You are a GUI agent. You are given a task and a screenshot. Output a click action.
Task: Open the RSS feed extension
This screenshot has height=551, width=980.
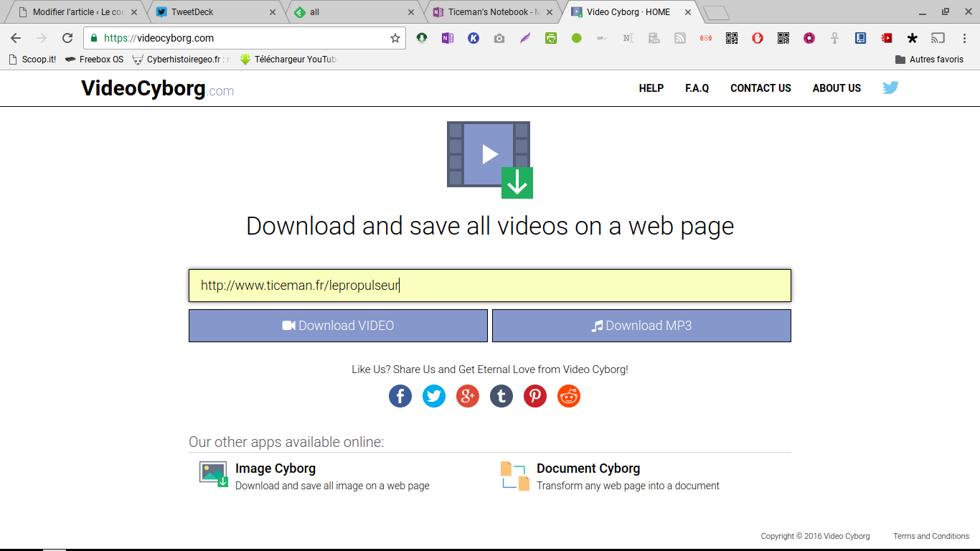click(x=680, y=38)
